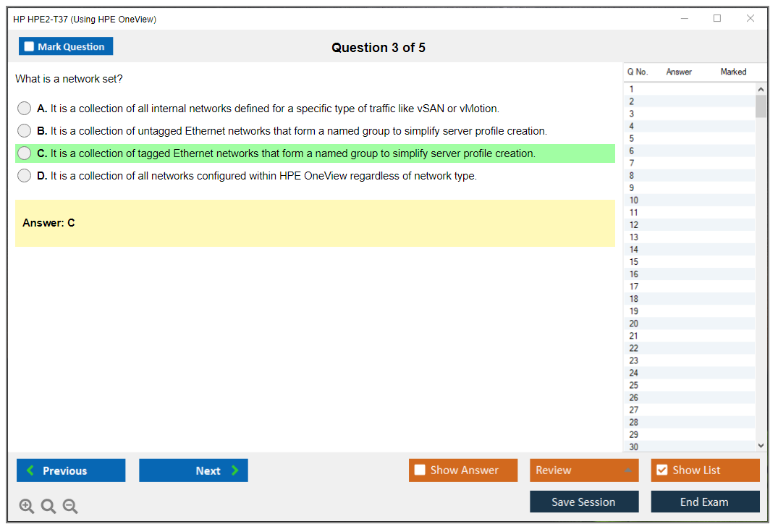Uncheck the Show List checkbox

coord(661,470)
